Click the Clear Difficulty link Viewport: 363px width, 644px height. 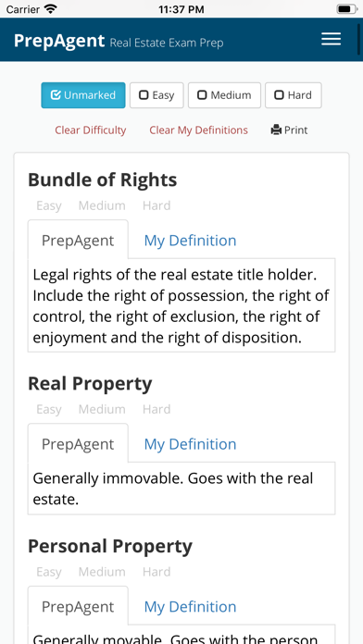91,130
